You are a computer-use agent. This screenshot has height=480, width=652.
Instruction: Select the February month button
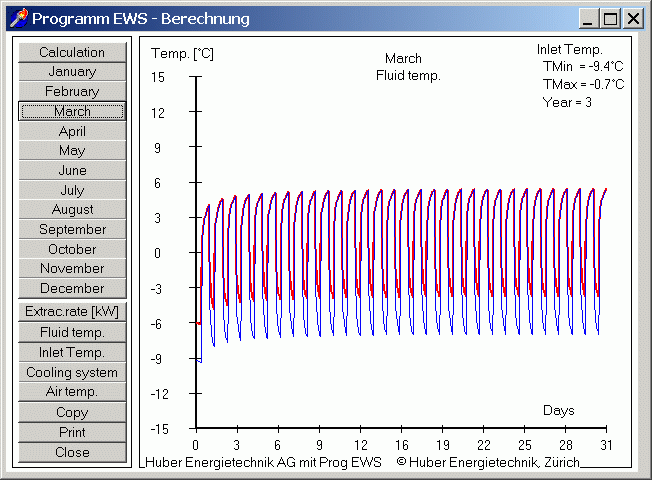[x=72, y=92]
